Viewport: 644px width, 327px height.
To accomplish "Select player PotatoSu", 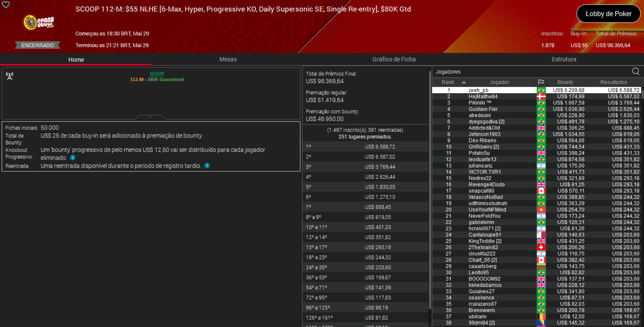I will pos(479,153).
